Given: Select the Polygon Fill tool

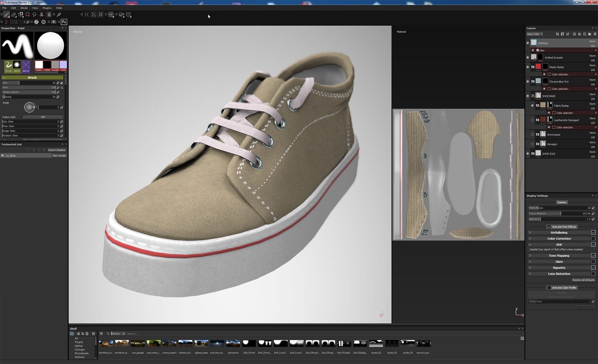Looking at the screenshot, I should [27, 14].
